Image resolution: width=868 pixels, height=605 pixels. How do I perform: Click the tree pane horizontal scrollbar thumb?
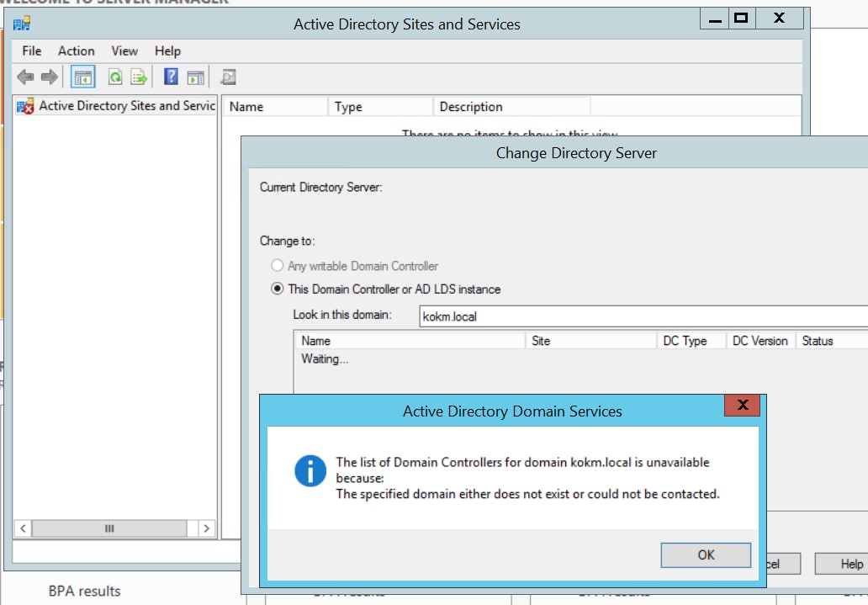(109, 528)
